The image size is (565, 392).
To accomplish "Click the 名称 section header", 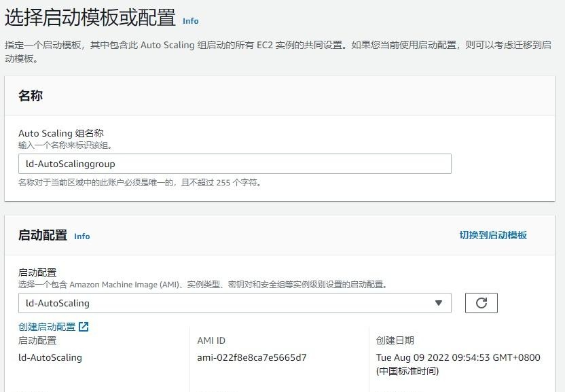I will click(32, 96).
